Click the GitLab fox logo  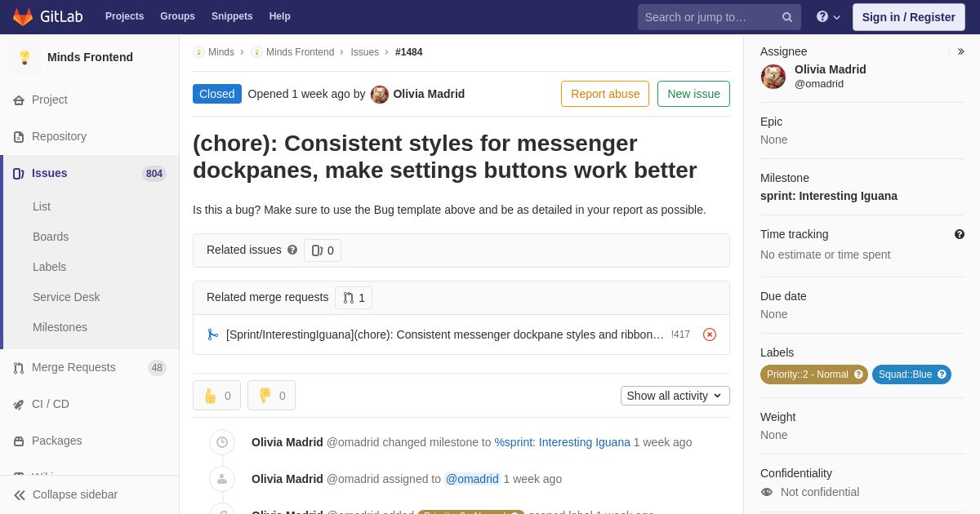(23, 16)
